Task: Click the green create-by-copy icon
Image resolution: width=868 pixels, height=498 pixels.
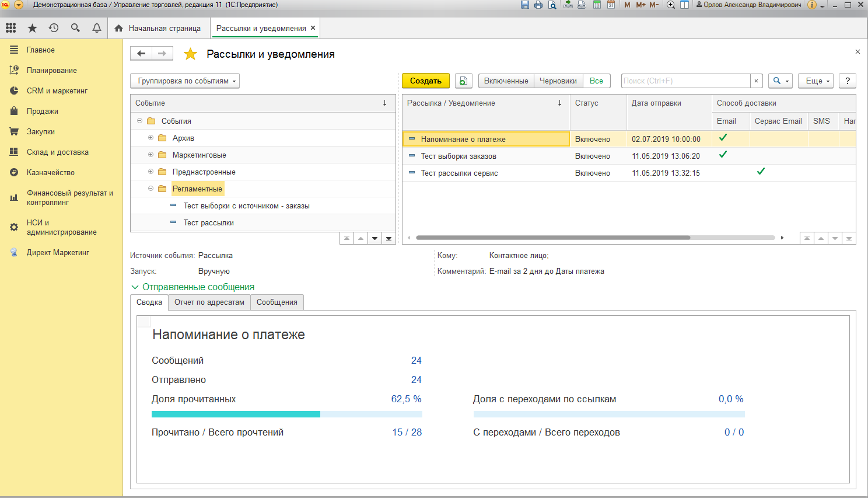Action: 463,81
